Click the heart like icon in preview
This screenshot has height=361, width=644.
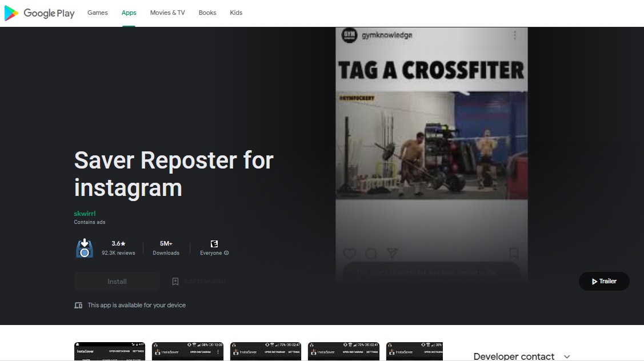coord(350,254)
